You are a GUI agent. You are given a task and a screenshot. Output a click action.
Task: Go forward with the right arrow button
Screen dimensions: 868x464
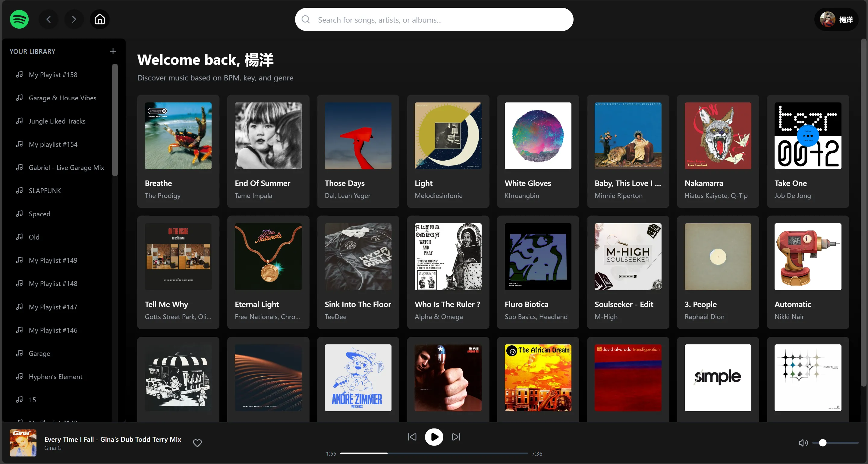[x=74, y=20]
